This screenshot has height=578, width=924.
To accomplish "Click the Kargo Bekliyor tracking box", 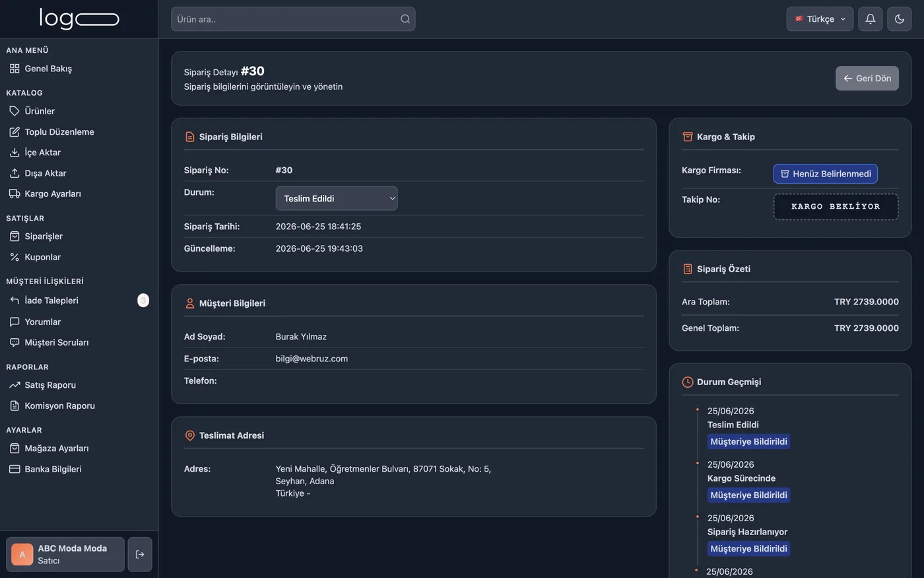I will pyautogui.click(x=836, y=207).
